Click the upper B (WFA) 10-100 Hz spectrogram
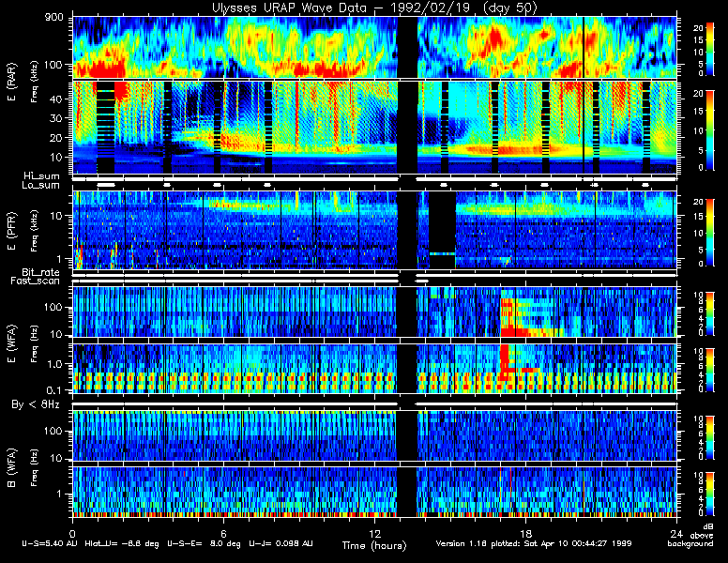Viewport: 728px width, 563px height. pos(374,435)
